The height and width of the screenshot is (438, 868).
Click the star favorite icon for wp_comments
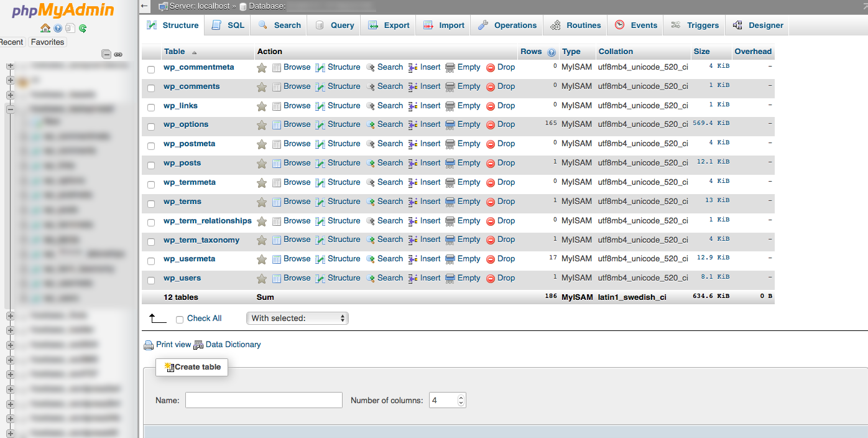coord(262,87)
